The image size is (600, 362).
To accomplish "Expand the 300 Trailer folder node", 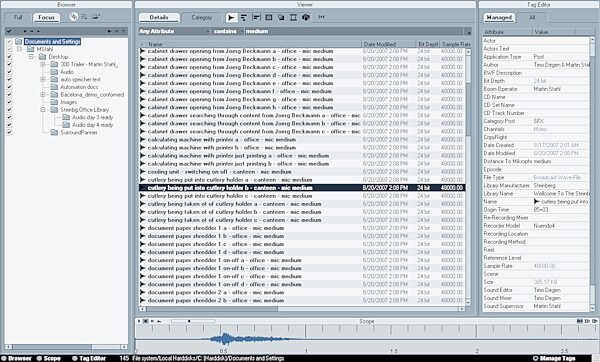I will (x=43, y=64).
